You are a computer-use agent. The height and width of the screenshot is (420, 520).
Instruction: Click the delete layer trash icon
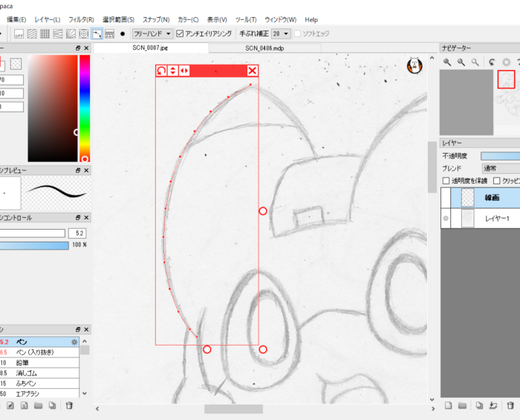(x=510, y=405)
